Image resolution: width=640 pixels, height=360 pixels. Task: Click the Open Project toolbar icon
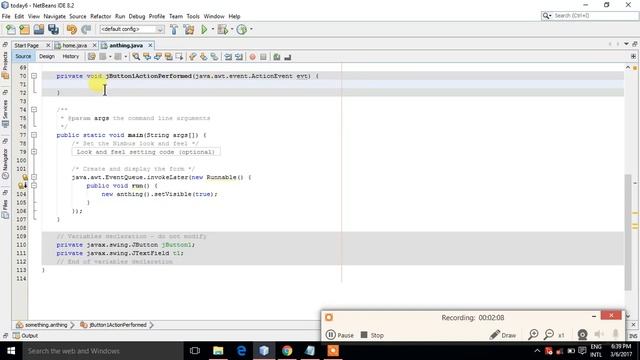(39, 29)
